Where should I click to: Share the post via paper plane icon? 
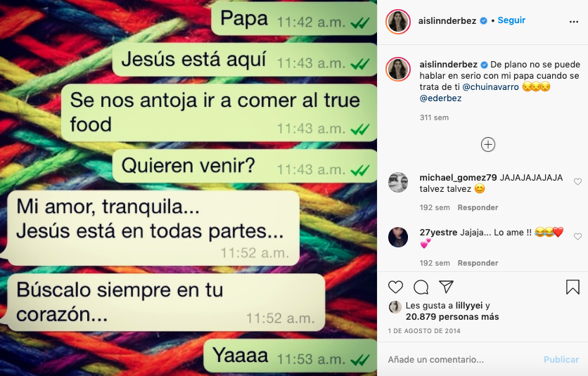click(x=446, y=287)
